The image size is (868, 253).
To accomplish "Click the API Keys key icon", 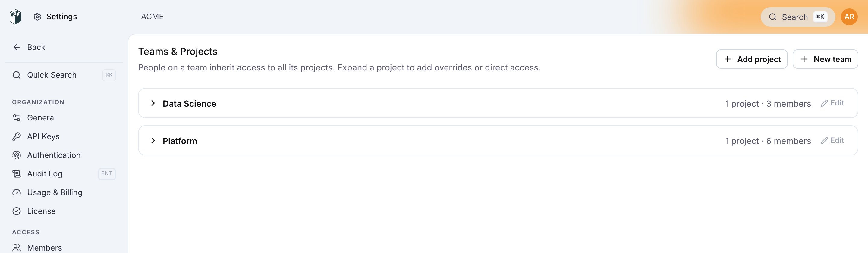I will [17, 136].
